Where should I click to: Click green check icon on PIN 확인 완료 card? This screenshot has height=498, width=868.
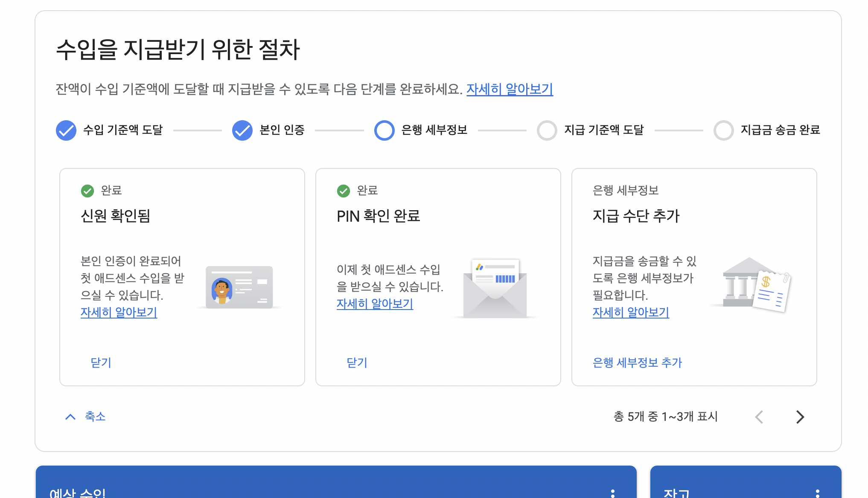(344, 191)
